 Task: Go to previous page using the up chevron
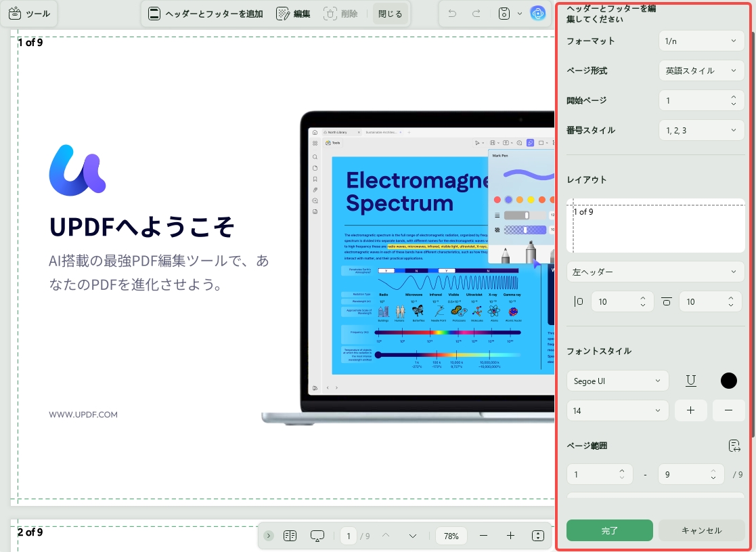pos(386,536)
